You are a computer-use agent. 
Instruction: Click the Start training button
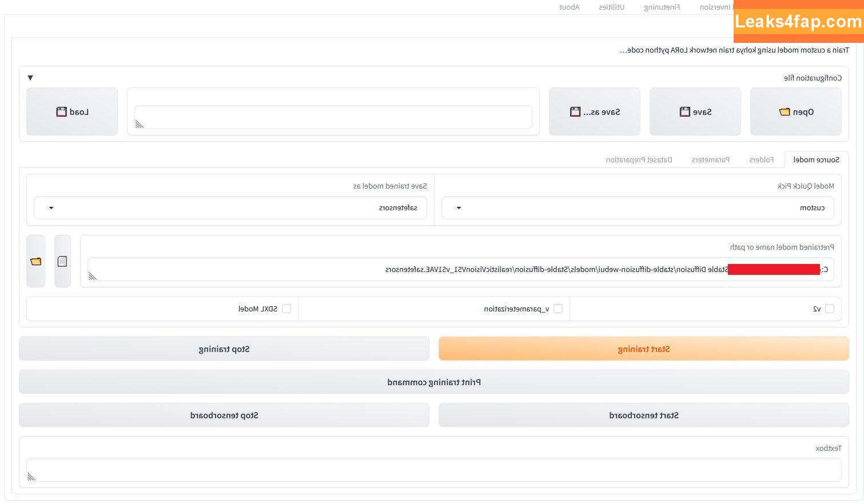(643, 349)
